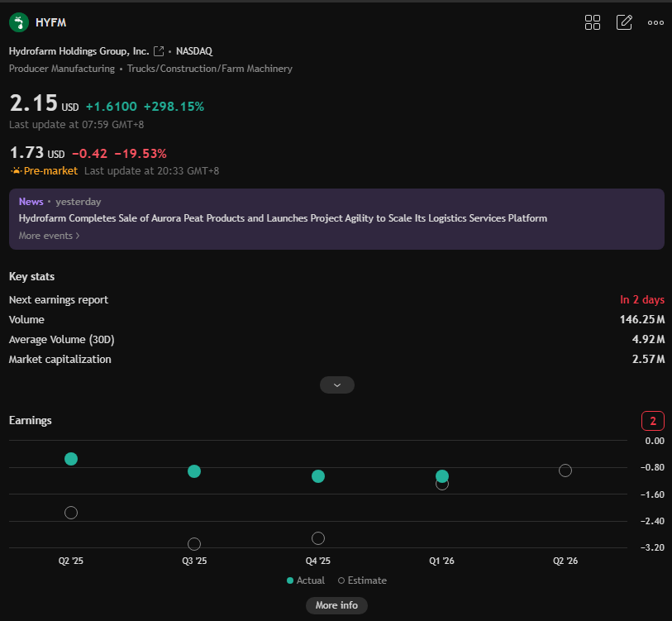Click the red earnings countdown badge 2

tap(653, 421)
